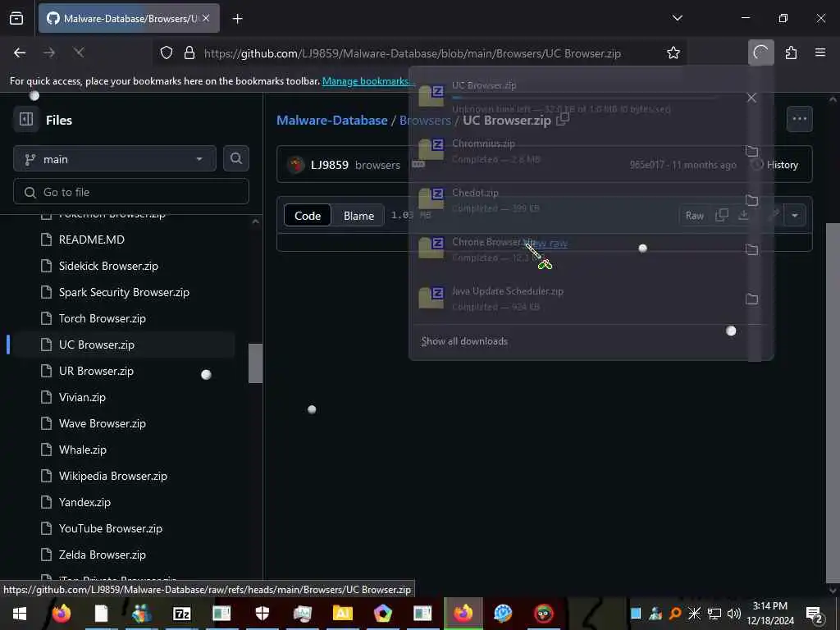The height and width of the screenshot is (630, 840).
Task: Open the tracking protection shield
Action: point(167,53)
